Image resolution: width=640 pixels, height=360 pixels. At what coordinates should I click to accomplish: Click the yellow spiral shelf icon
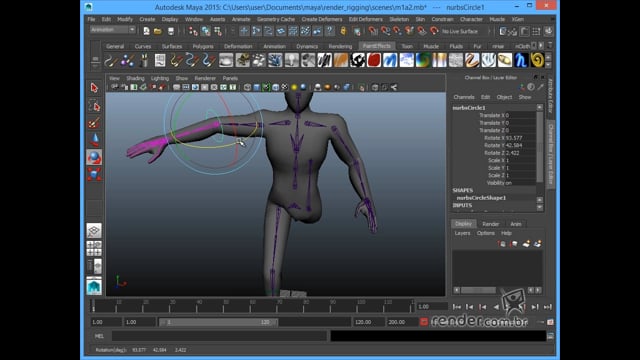538,60
